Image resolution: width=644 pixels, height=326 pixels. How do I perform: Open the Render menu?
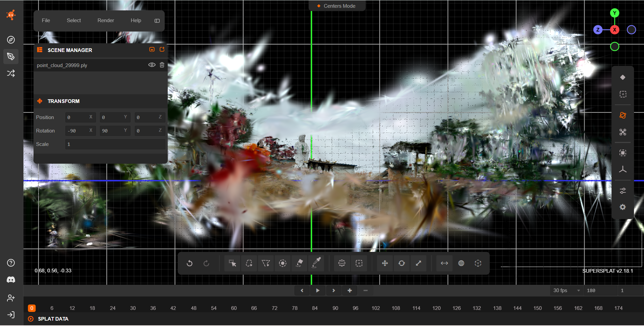click(x=106, y=20)
